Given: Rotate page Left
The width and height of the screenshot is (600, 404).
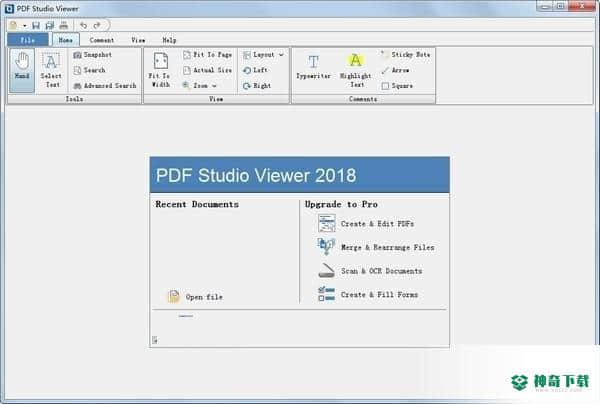Looking at the screenshot, I should pyautogui.click(x=255, y=70).
